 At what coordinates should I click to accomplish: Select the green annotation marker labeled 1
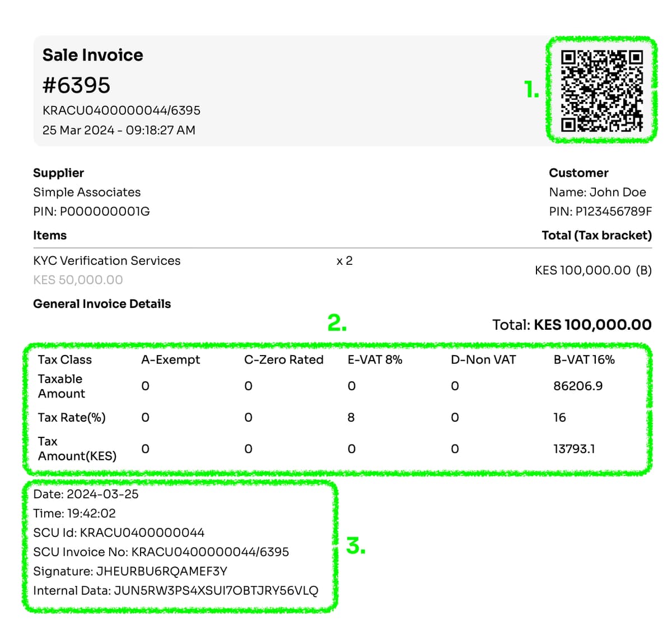pyautogui.click(x=531, y=88)
